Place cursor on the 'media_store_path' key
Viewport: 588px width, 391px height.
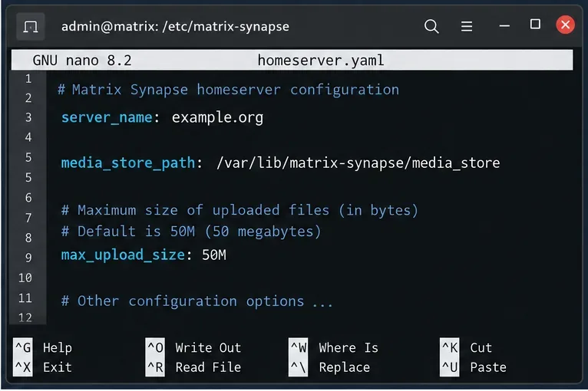point(128,163)
